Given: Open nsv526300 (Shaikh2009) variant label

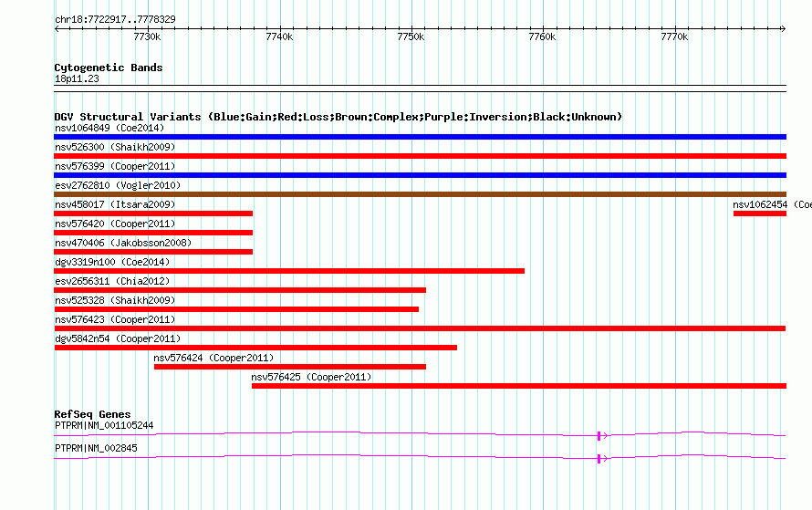Looking at the screenshot, I should 115,147.
